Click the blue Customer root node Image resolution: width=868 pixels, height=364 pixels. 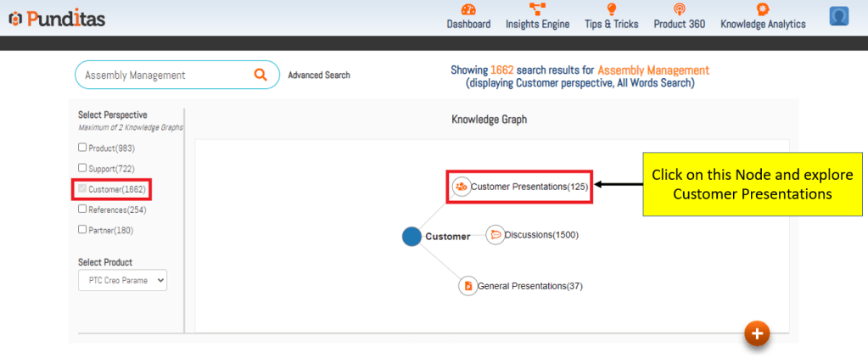(412, 237)
